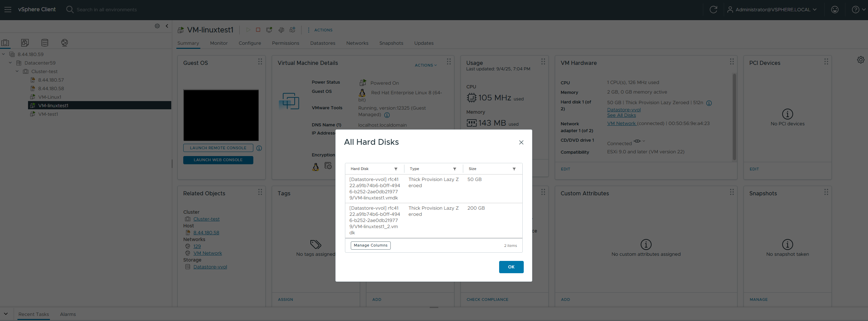The height and width of the screenshot is (321, 868).
Task: Select VM-Linux1 in the inventory tree
Action: 50,97
